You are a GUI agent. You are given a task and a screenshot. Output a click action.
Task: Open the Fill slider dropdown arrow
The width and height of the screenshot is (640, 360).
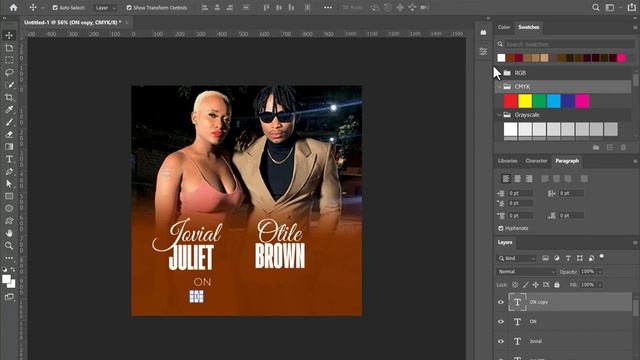click(x=600, y=285)
